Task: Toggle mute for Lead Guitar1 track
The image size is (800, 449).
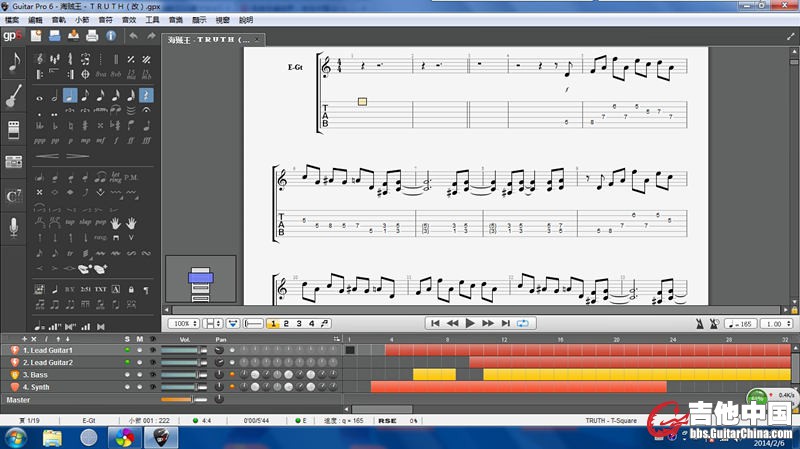Action: [x=139, y=350]
